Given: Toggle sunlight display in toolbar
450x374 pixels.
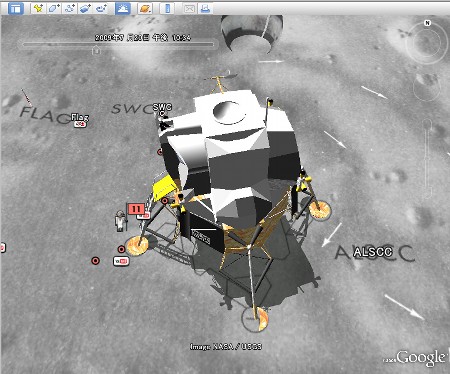Looking at the screenshot, I should [123, 8].
